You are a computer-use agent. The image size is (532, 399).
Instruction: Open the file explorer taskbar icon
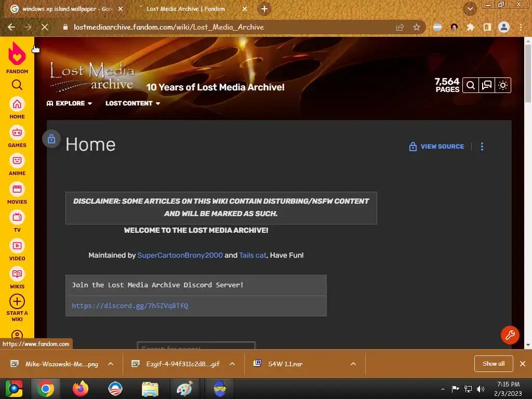click(x=150, y=389)
